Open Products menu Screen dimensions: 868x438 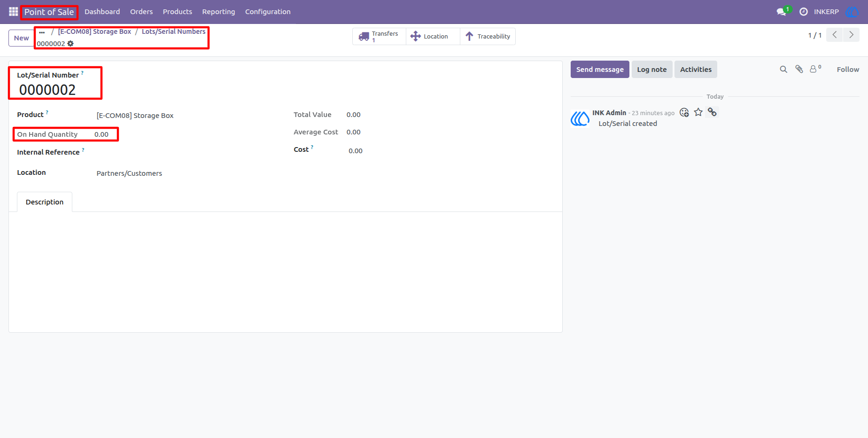178,12
